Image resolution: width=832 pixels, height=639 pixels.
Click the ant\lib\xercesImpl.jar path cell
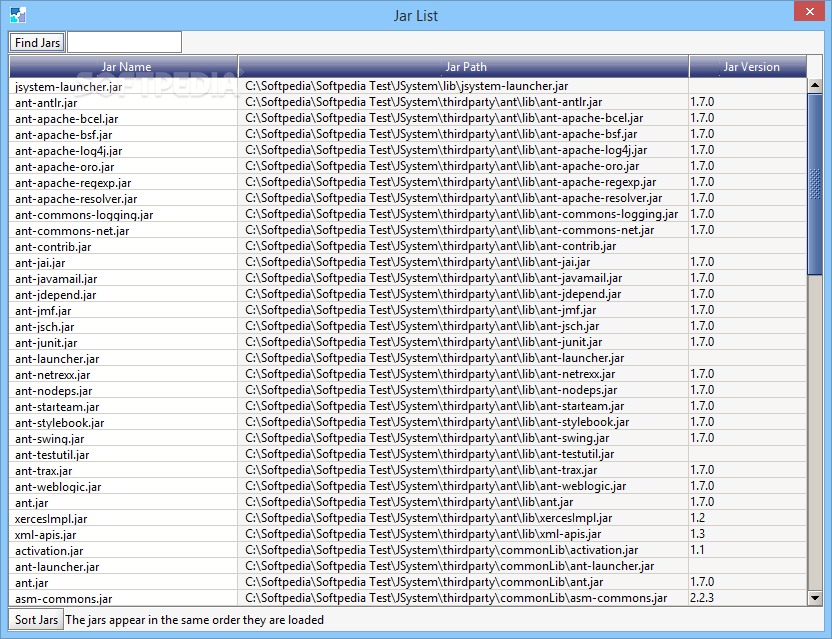[x=464, y=517]
